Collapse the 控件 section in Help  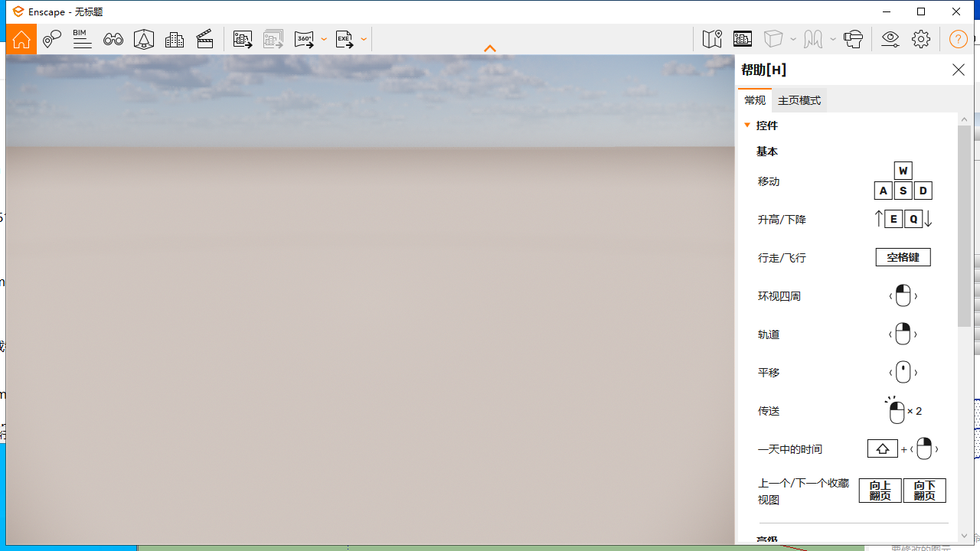click(747, 125)
